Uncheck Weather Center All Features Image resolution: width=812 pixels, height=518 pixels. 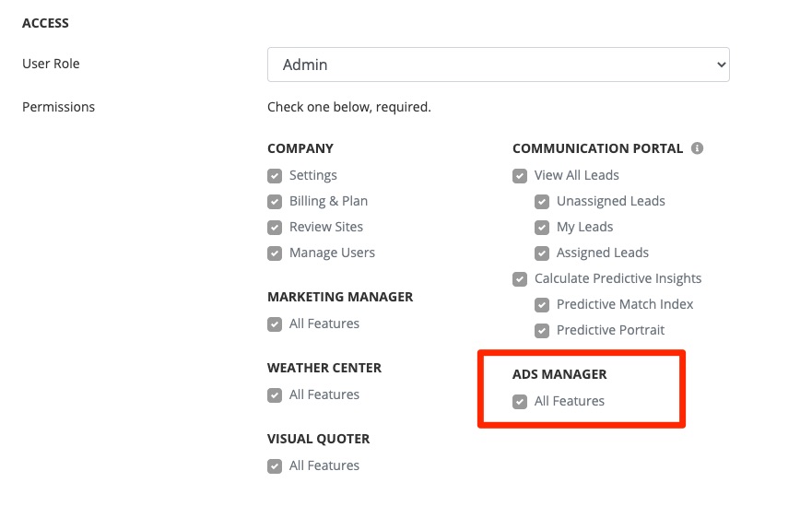coord(275,395)
